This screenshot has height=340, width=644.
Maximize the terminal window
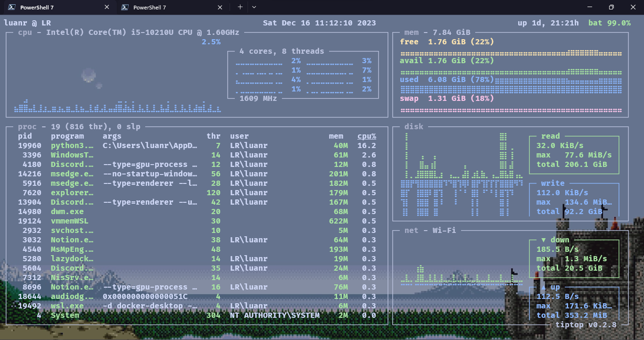tap(611, 7)
